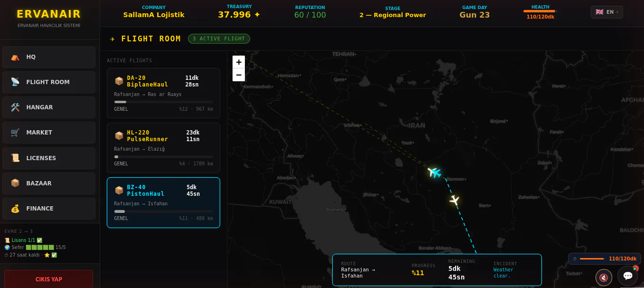Image resolution: width=644 pixels, height=288 pixels.
Task: Toggle the sound mute button
Action: coord(604,278)
